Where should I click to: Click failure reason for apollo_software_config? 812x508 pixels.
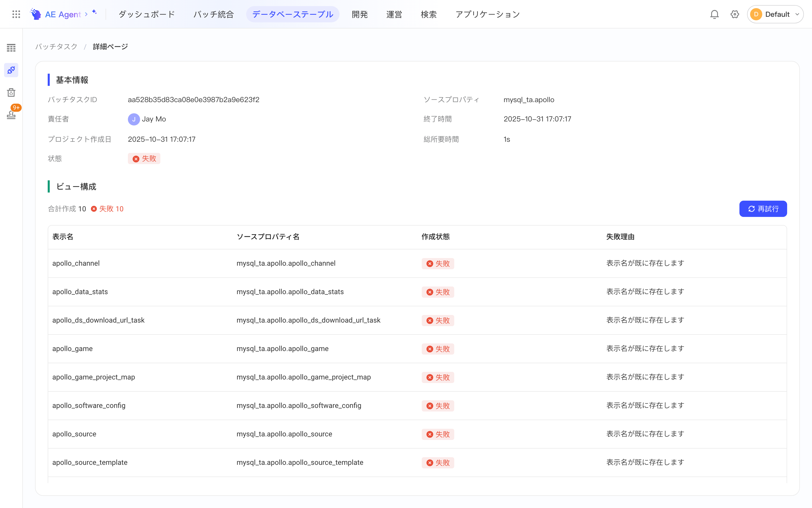[x=645, y=406]
